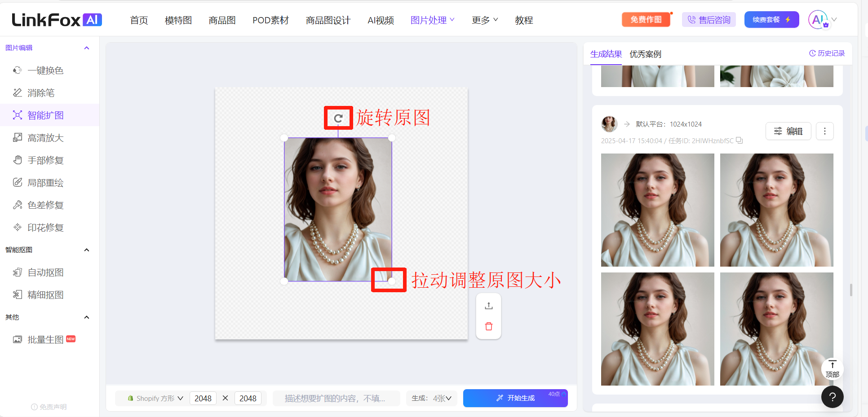
Task: Switch to the 生成结果 tab
Action: pyautogui.click(x=606, y=54)
